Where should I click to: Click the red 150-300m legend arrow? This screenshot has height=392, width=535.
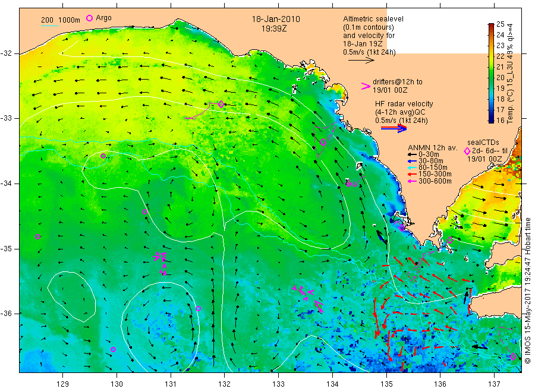click(412, 174)
